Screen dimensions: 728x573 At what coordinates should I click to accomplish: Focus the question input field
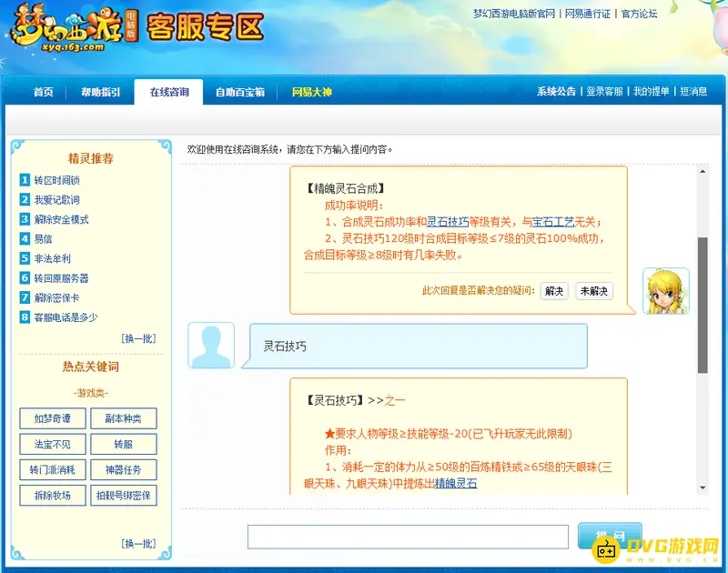point(408,537)
